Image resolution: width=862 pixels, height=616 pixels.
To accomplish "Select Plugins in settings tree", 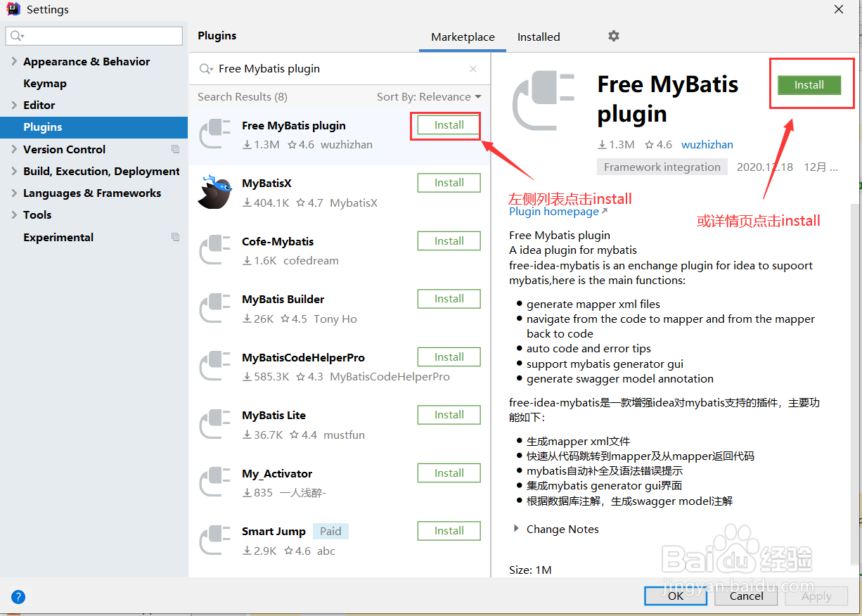I will 43,127.
